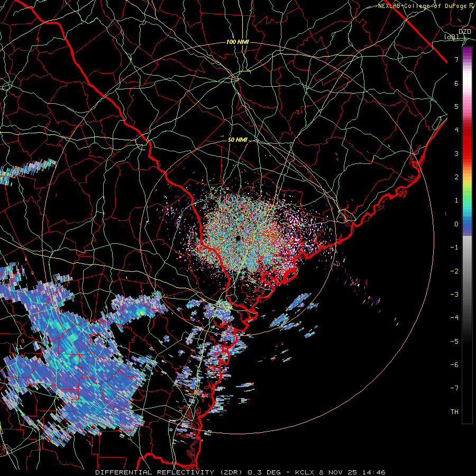Click the "100 NMI" range ring label
Viewport: 476px width, 476px height.
[237, 42]
